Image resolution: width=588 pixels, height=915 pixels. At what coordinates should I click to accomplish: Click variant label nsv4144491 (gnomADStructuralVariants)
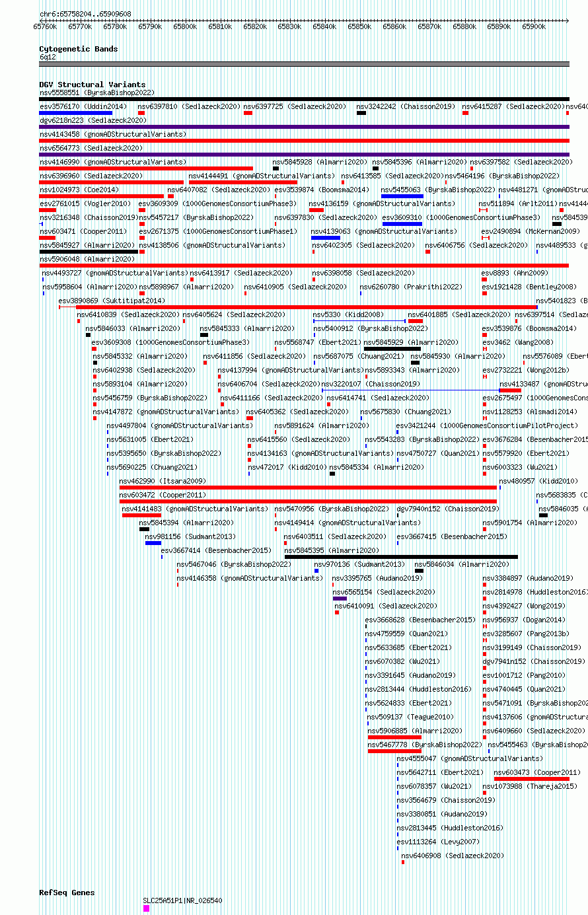point(262,176)
